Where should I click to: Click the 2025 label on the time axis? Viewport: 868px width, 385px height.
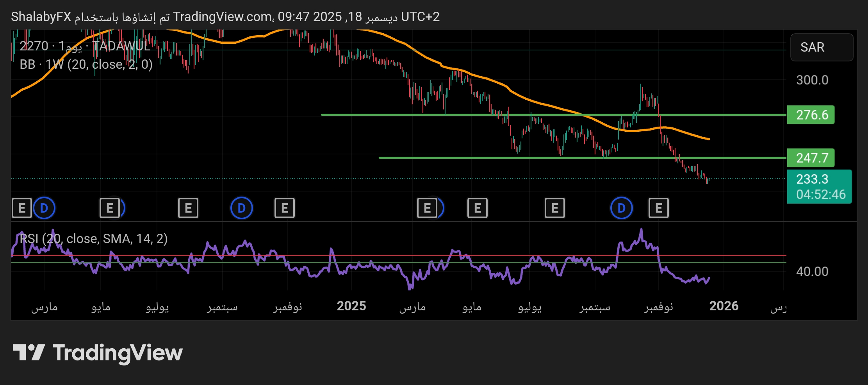coord(351,306)
